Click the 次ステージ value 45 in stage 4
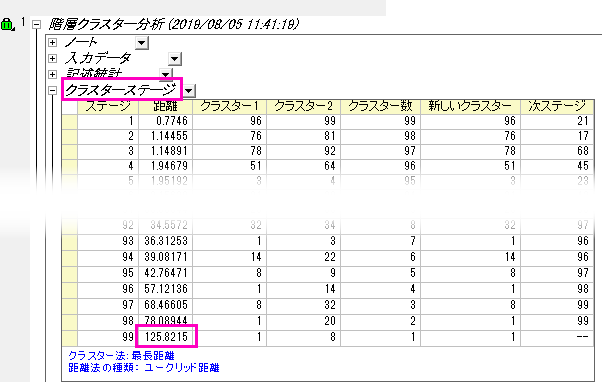 pos(557,166)
